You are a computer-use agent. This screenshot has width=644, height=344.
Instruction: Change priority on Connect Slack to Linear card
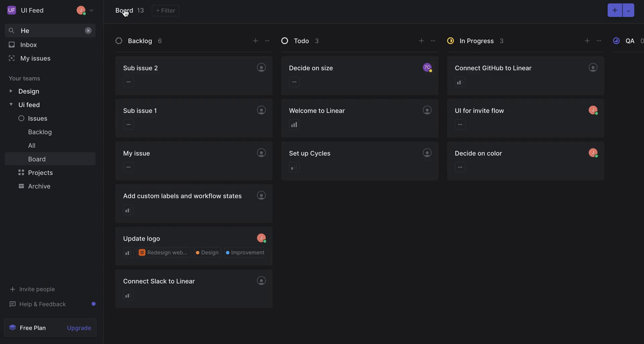click(128, 295)
